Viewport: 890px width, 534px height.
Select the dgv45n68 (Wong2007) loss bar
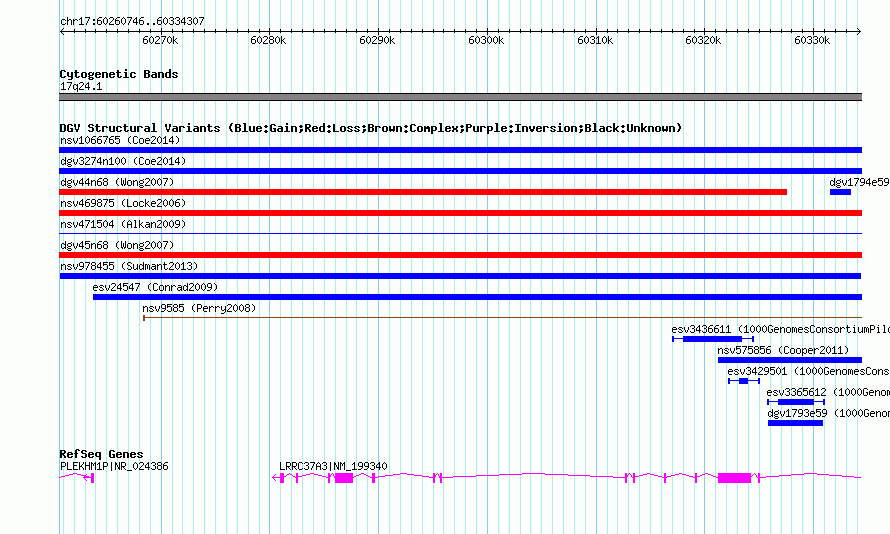[460, 255]
